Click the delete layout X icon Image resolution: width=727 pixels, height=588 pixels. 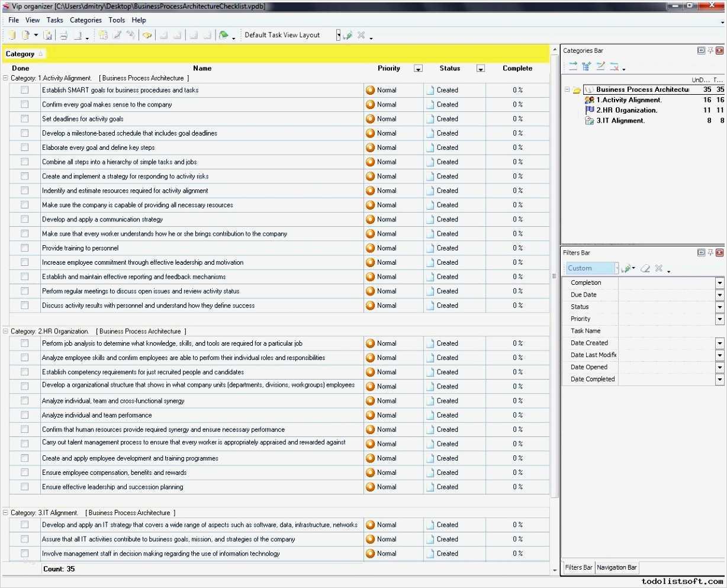click(x=361, y=35)
